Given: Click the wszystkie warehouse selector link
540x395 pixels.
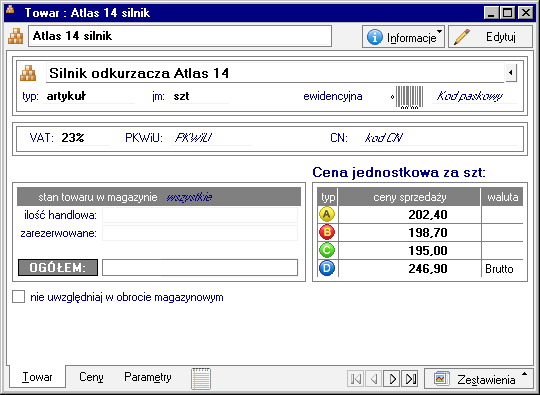Looking at the screenshot, I should 189,197.
